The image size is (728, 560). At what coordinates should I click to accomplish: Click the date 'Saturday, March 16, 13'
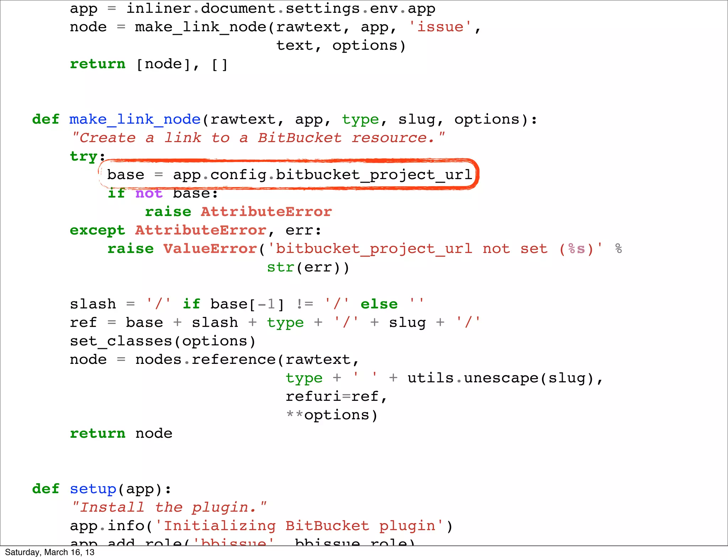click(50, 553)
